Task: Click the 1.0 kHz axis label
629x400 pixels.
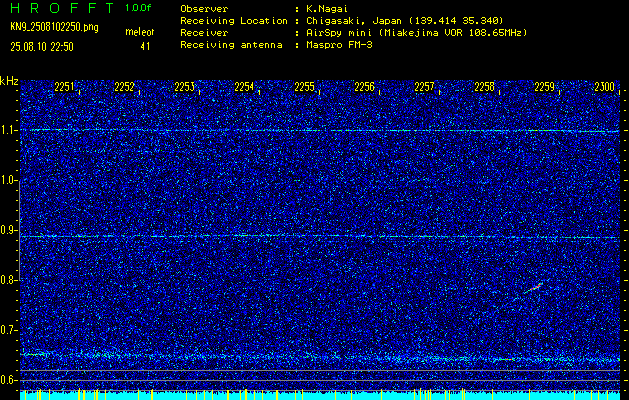Action: coord(8,180)
